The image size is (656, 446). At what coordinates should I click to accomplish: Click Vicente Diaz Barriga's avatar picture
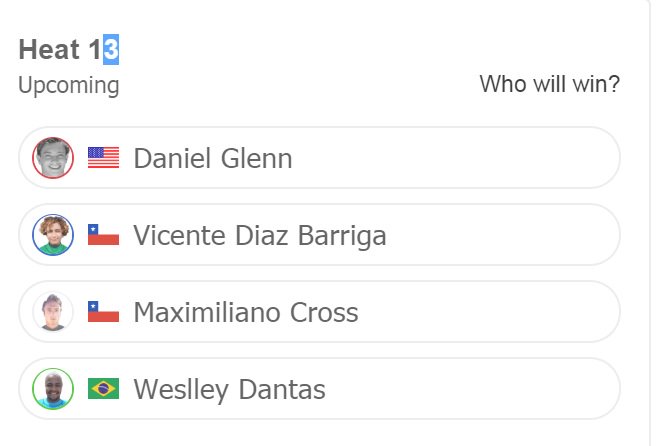click(53, 235)
